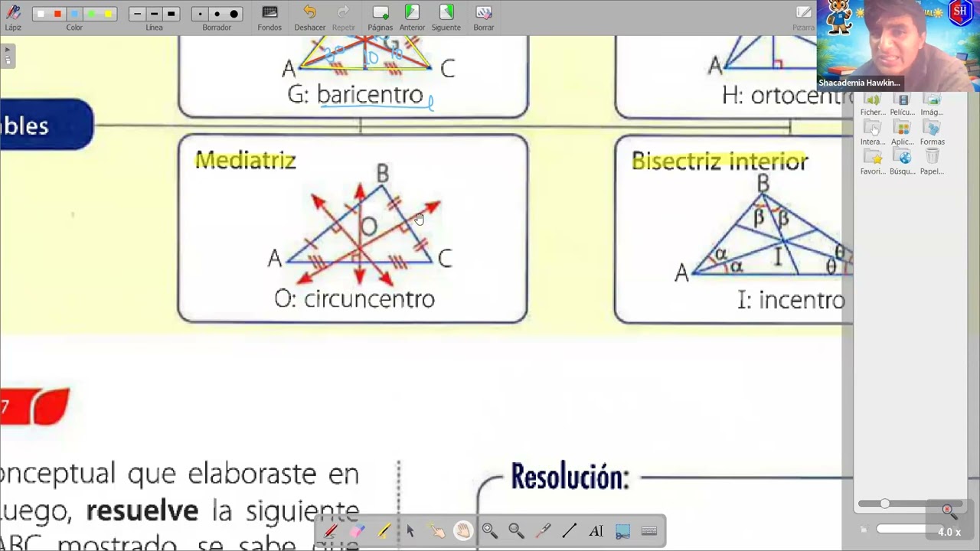980x551 pixels.
Task: Open the Imágenes library folder
Action: 932,104
